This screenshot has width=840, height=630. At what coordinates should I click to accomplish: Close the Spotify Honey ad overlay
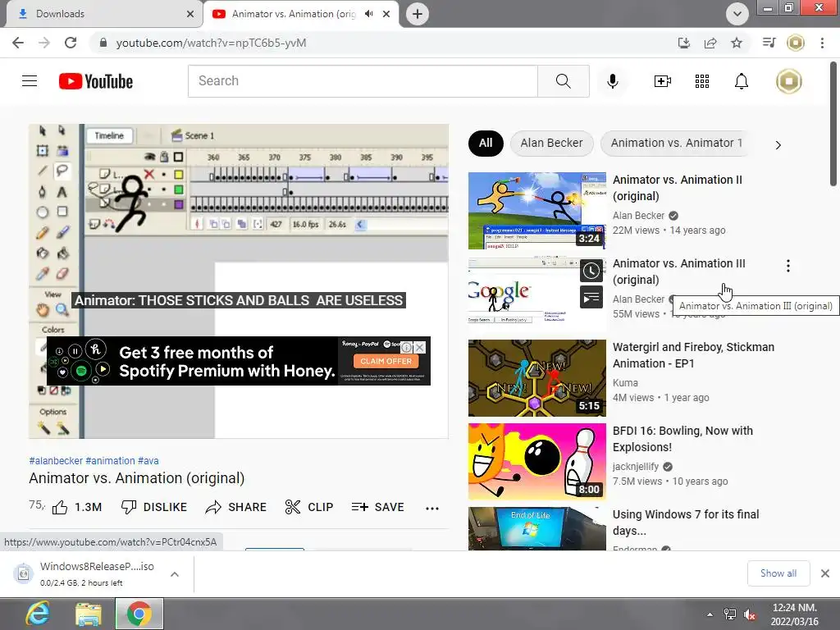pos(420,347)
